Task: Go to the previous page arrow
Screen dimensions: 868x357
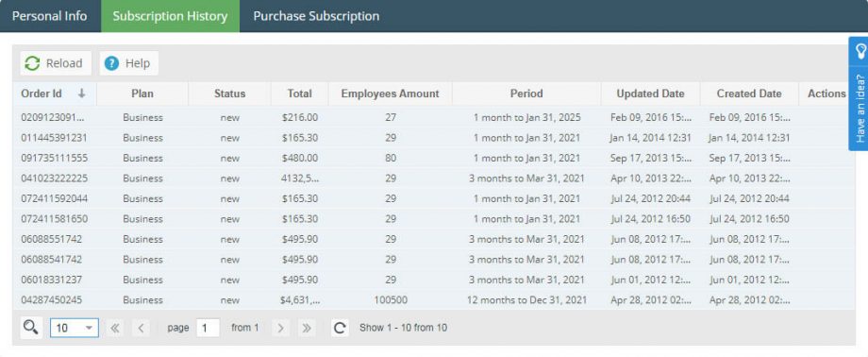Action: pos(142,328)
